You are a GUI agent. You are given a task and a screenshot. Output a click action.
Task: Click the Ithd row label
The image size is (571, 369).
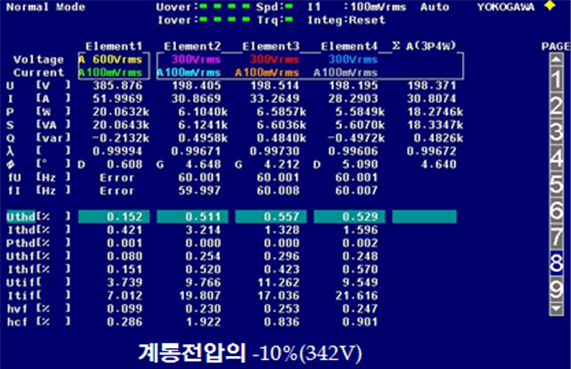(21, 230)
